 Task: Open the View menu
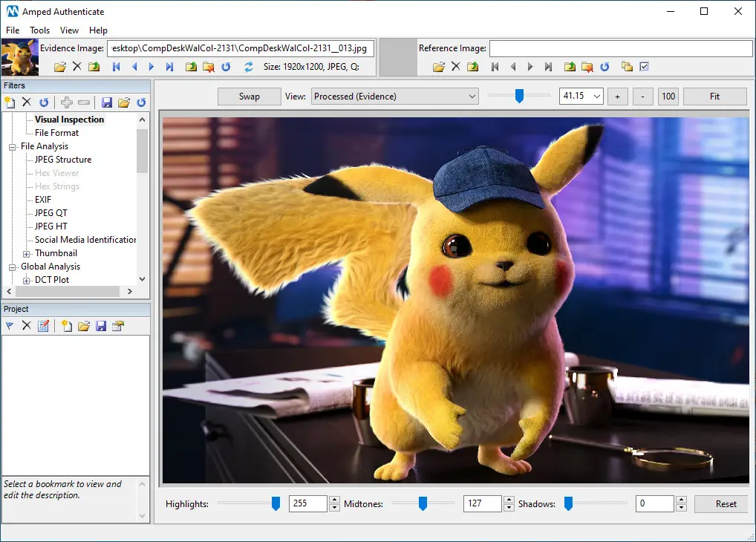pyautogui.click(x=69, y=30)
